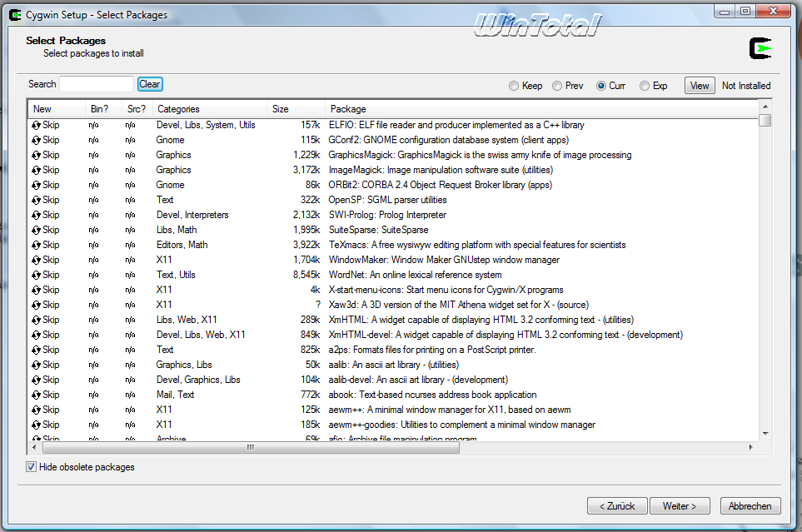Click the Bin? n/a cell for ELFIO
The height and width of the screenshot is (532, 802).
(93, 126)
